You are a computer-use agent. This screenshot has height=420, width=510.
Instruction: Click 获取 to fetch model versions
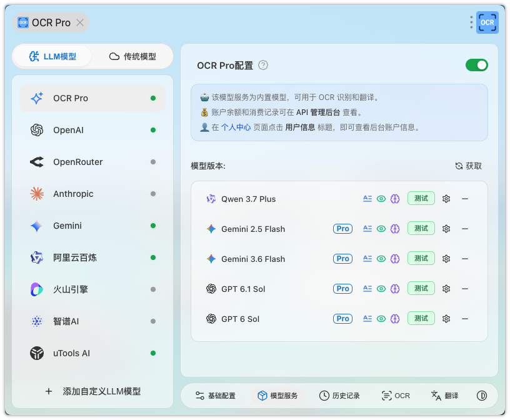coord(468,166)
